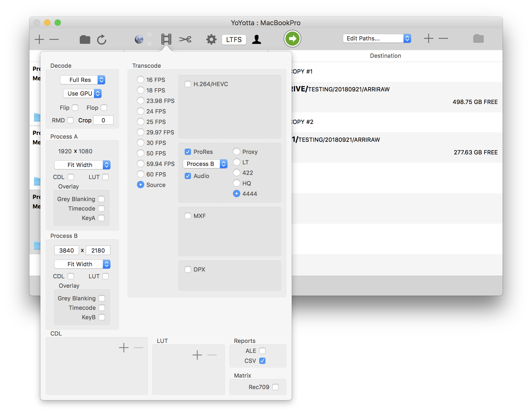Open the ProRes Process B dropdown
The image size is (532, 418).
tap(205, 164)
